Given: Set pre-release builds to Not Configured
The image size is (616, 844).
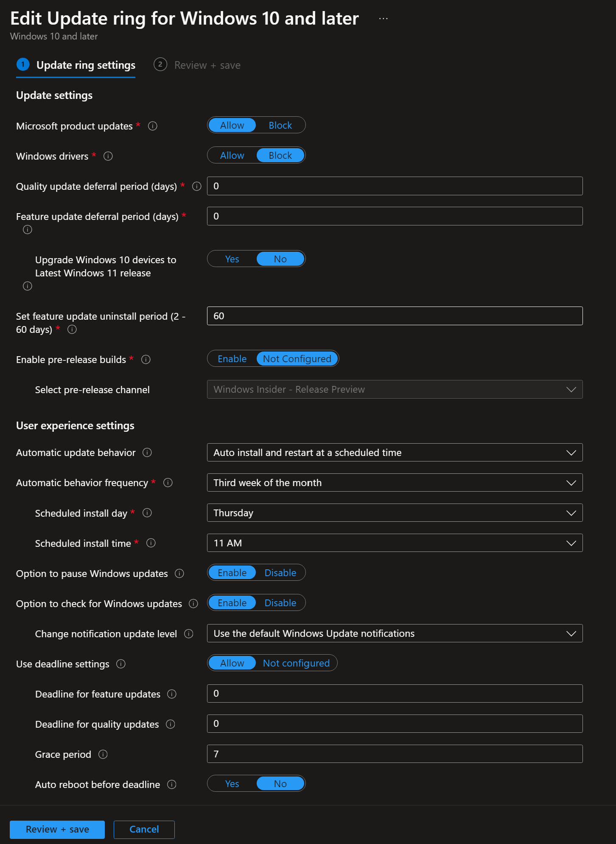Looking at the screenshot, I should click(297, 359).
